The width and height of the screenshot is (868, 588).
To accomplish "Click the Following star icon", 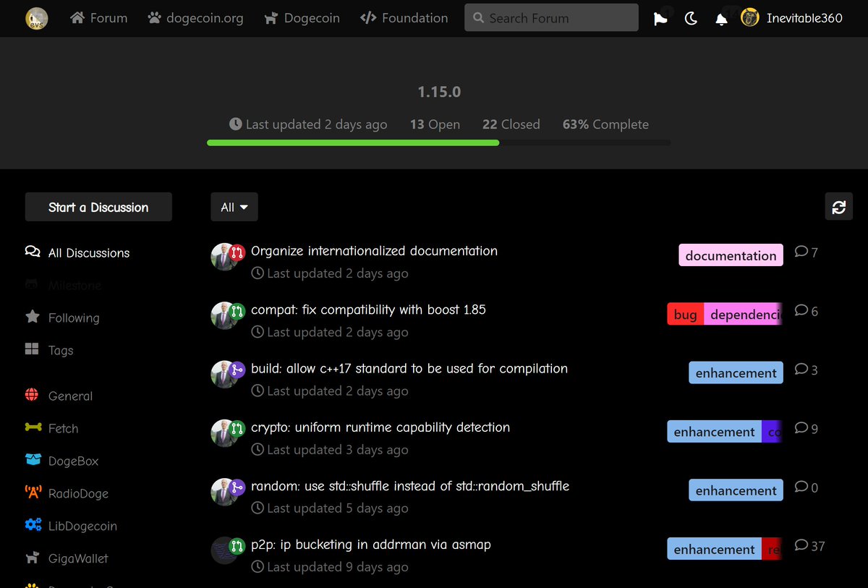I will pyautogui.click(x=33, y=317).
